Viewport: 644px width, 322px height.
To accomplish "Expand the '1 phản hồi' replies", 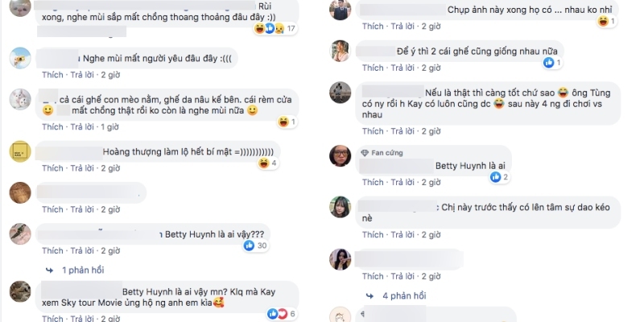I will (x=83, y=270).
